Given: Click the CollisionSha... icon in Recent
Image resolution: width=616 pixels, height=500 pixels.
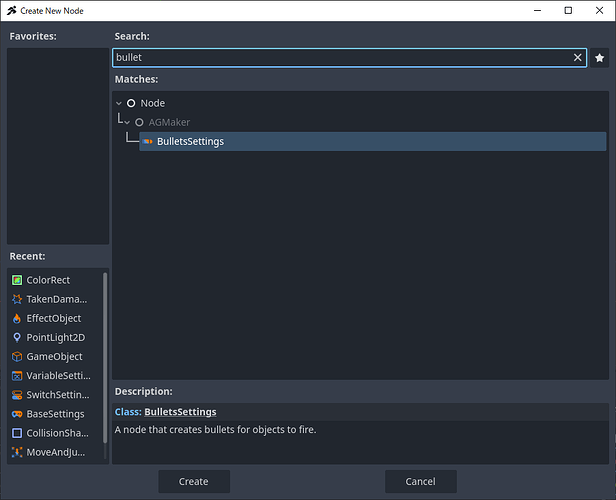Looking at the screenshot, I should 17,433.
